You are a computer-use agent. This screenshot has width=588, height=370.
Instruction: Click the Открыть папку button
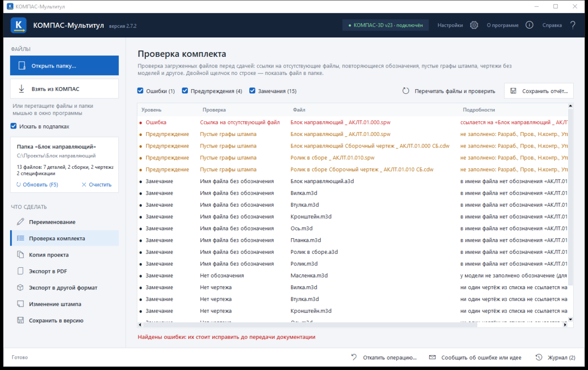pos(64,66)
